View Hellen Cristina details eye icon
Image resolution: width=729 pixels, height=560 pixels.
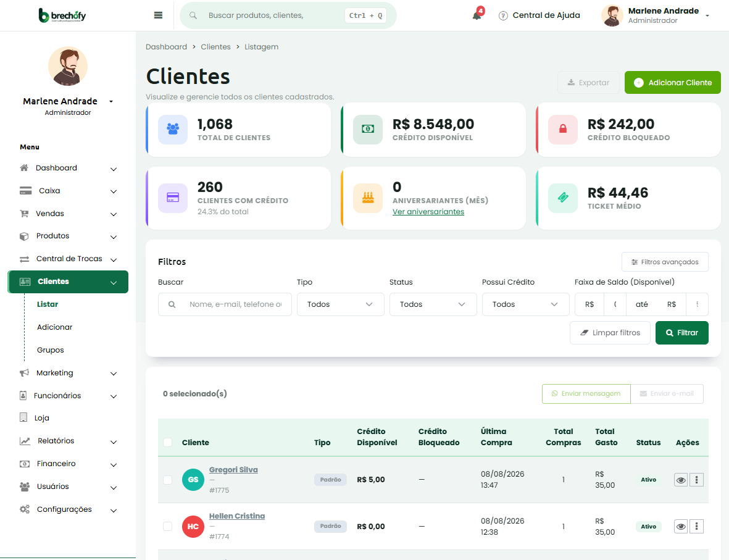(681, 527)
